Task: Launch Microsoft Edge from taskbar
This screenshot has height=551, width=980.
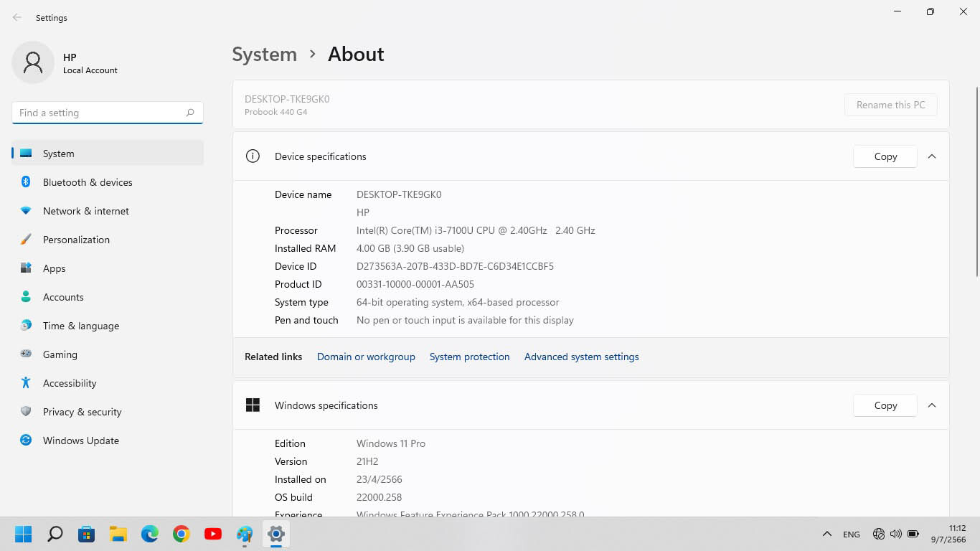Action: 150,534
